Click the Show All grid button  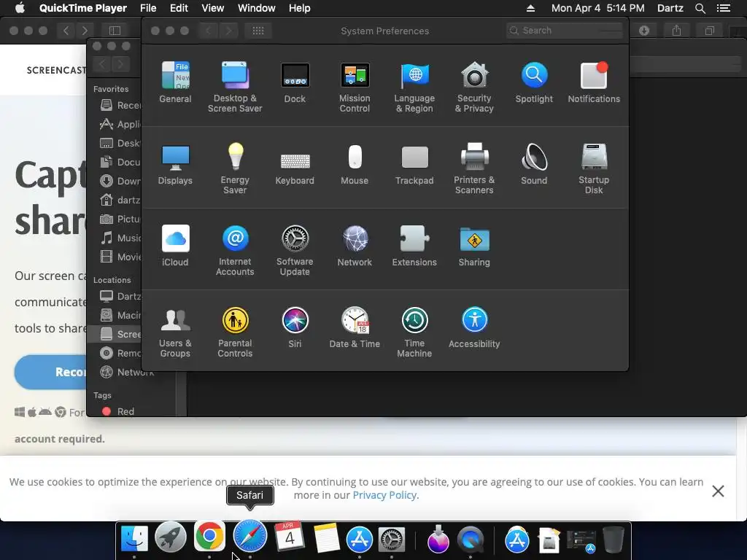258,31
